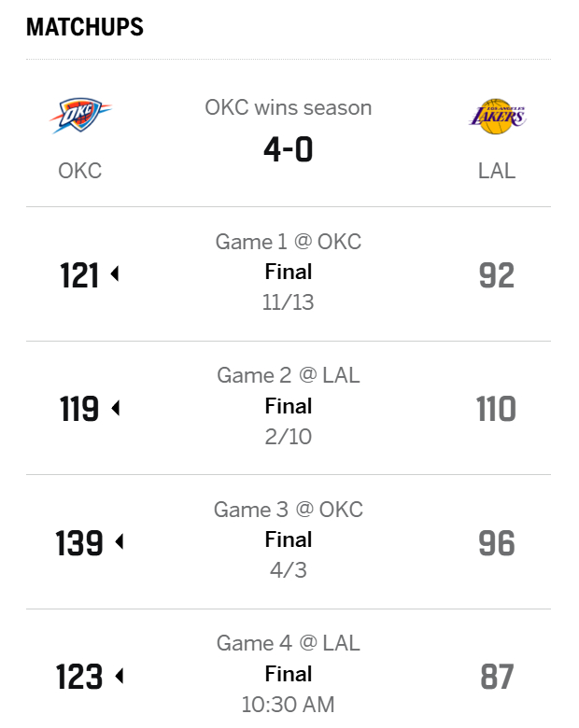
Task: Click the winner arrow beside score 121
Action: (115, 275)
